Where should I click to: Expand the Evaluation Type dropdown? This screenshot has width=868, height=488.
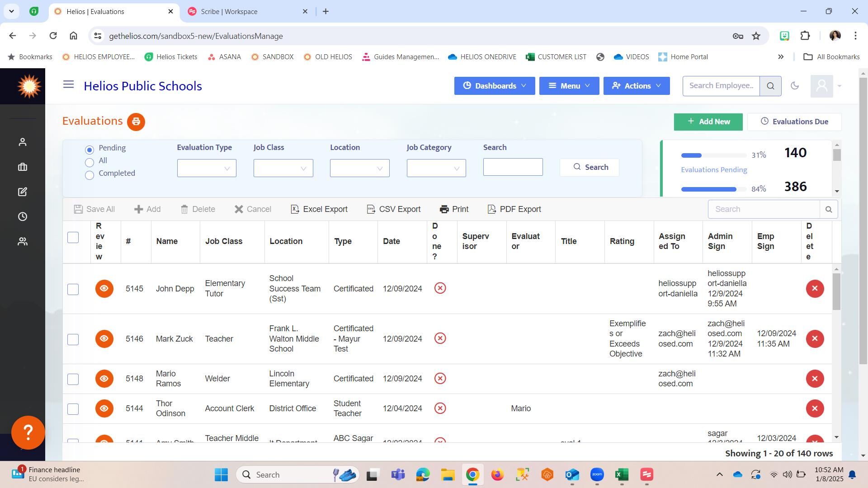(207, 169)
